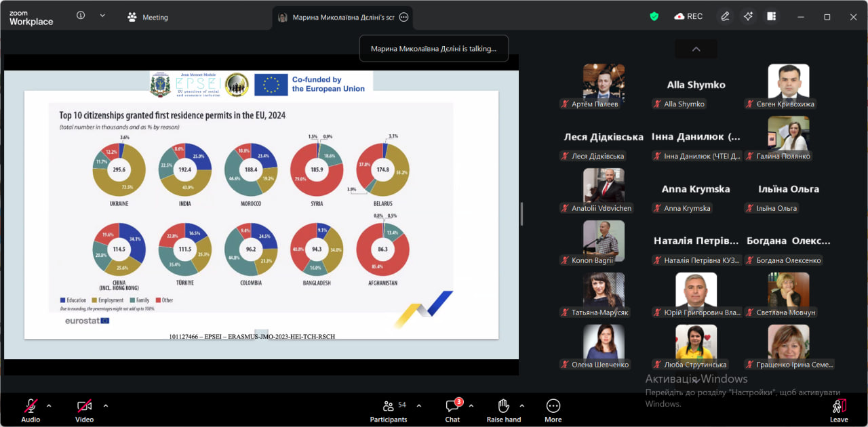Image resolution: width=868 pixels, height=427 pixels.
Task: Unmute microphone with Audio button
Action: [x=31, y=411]
